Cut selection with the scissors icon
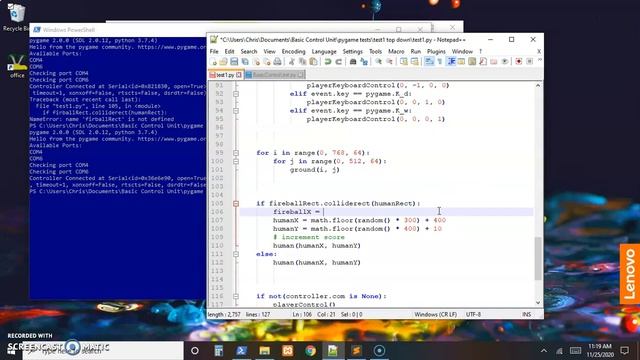The height and width of the screenshot is (360, 640). [x=291, y=62]
